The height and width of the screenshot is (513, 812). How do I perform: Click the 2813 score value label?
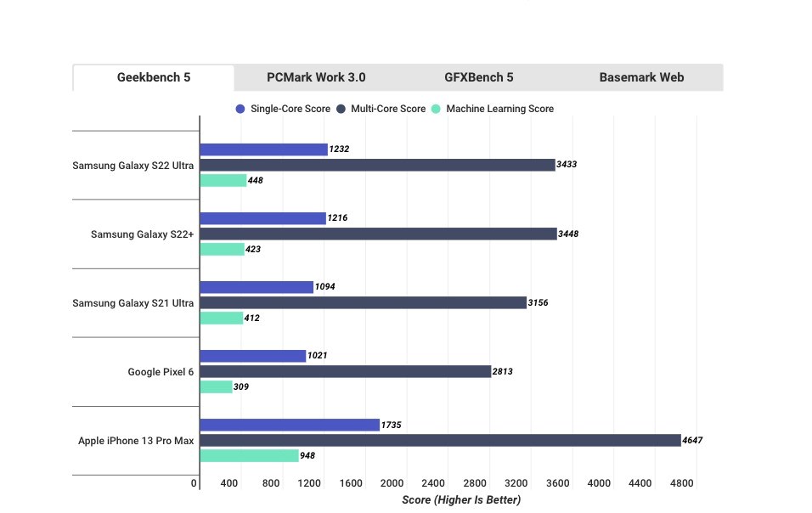(x=502, y=372)
